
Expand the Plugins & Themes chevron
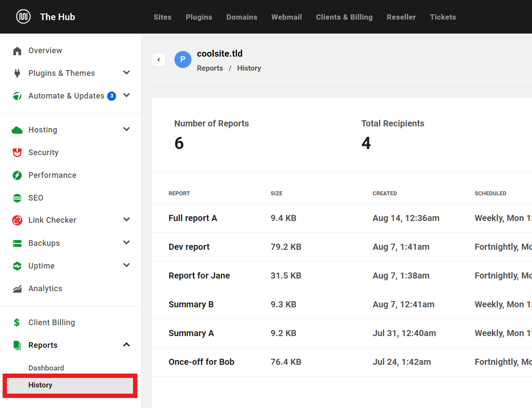pyautogui.click(x=126, y=73)
